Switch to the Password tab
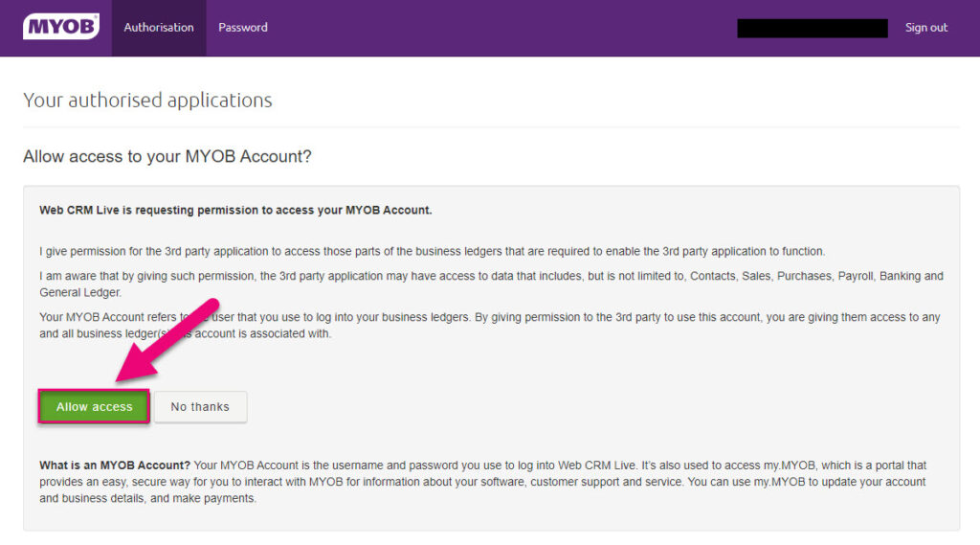The image size is (980, 545). coord(243,28)
